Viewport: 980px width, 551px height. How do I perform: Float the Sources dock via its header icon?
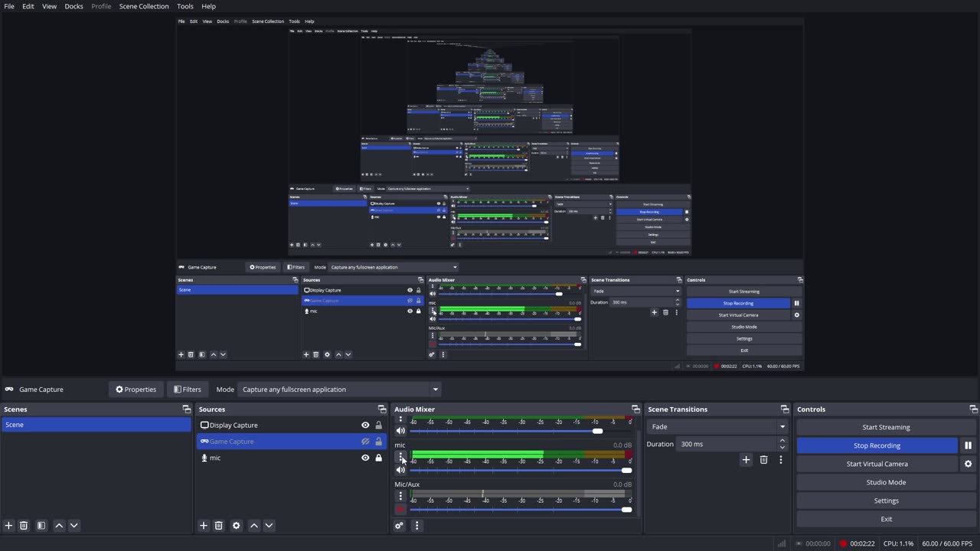tap(382, 409)
